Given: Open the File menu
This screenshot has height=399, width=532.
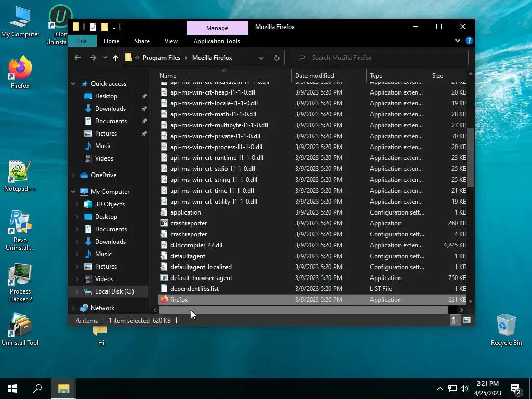Looking at the screenshot, I should click(82, 41).
